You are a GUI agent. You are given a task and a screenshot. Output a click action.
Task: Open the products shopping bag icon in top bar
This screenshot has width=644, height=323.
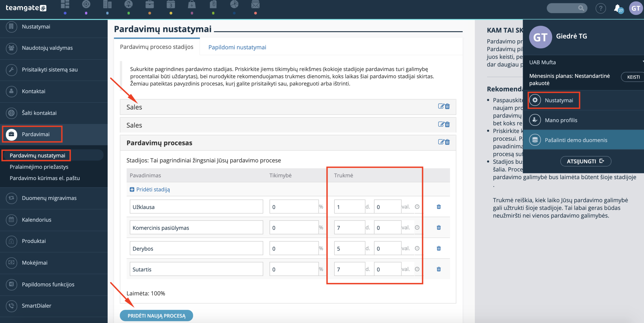pyautogui.click(x=192, y=4)
